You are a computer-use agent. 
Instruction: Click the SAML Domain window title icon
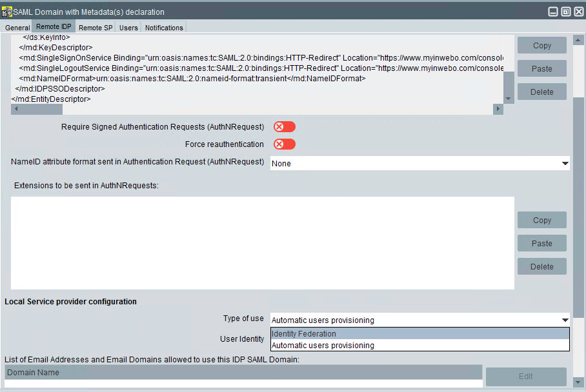point(8,12)
